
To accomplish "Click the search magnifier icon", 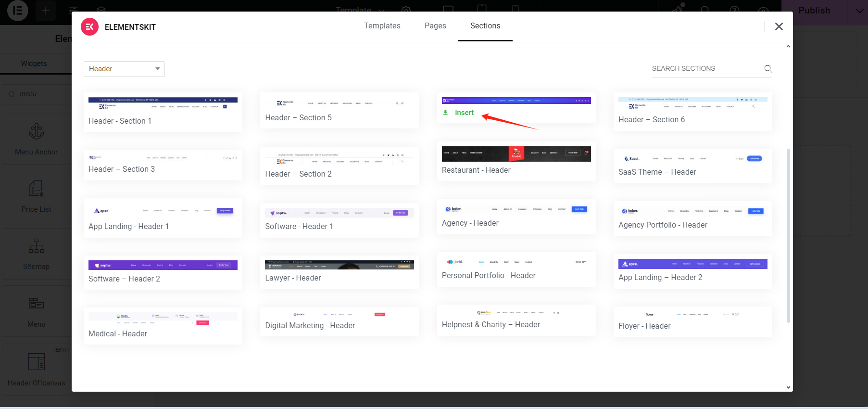I will (x=768, y=69).
